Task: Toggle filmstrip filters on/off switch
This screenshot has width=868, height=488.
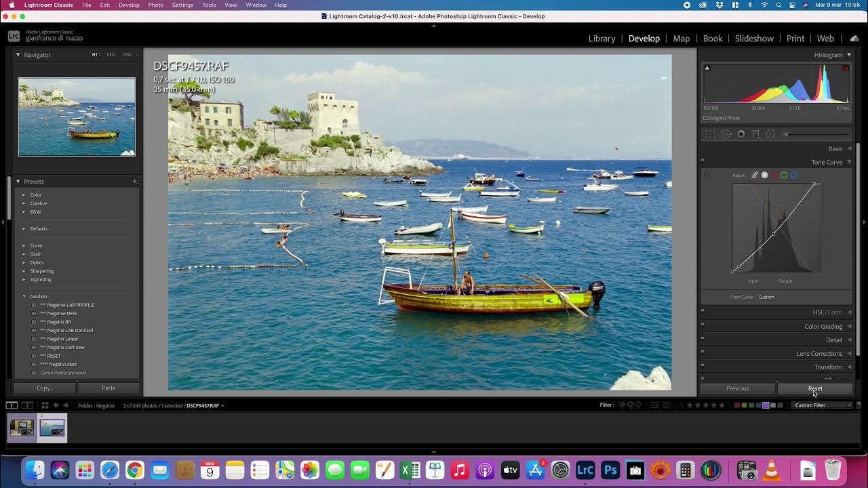Action: [x=859, y=405]
